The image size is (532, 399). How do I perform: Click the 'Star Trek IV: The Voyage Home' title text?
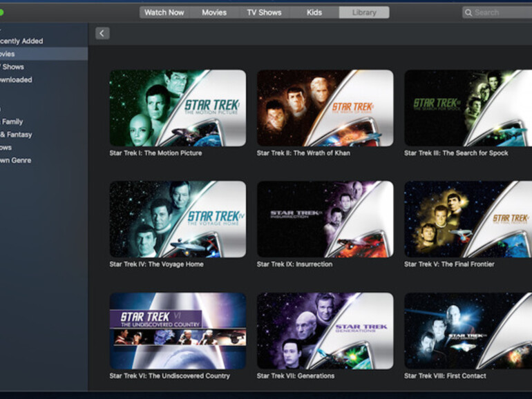(156, 264)
